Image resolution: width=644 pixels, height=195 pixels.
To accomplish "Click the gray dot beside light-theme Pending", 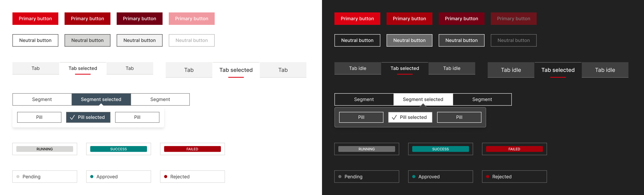I will [18, 177].
